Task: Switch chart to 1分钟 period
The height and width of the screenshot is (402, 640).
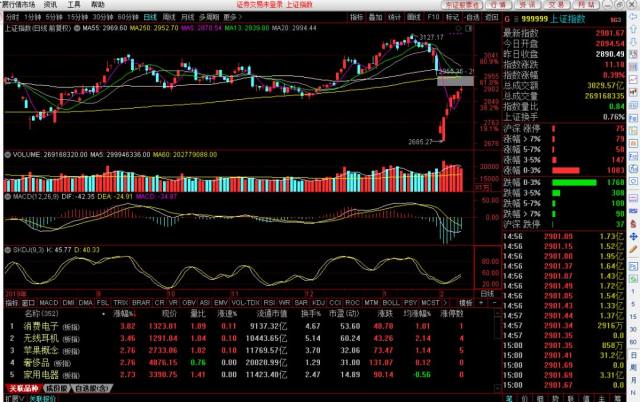Action: (33, 17)
